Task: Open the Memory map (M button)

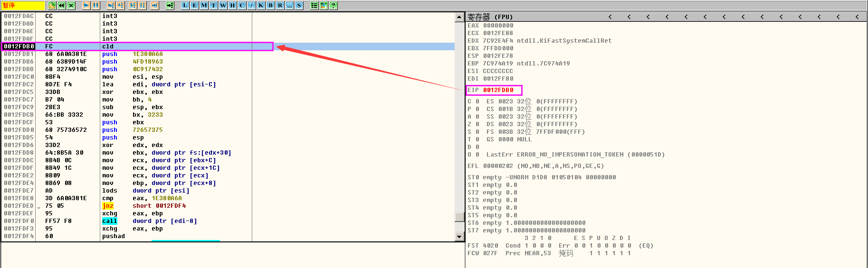Action: 204,5
